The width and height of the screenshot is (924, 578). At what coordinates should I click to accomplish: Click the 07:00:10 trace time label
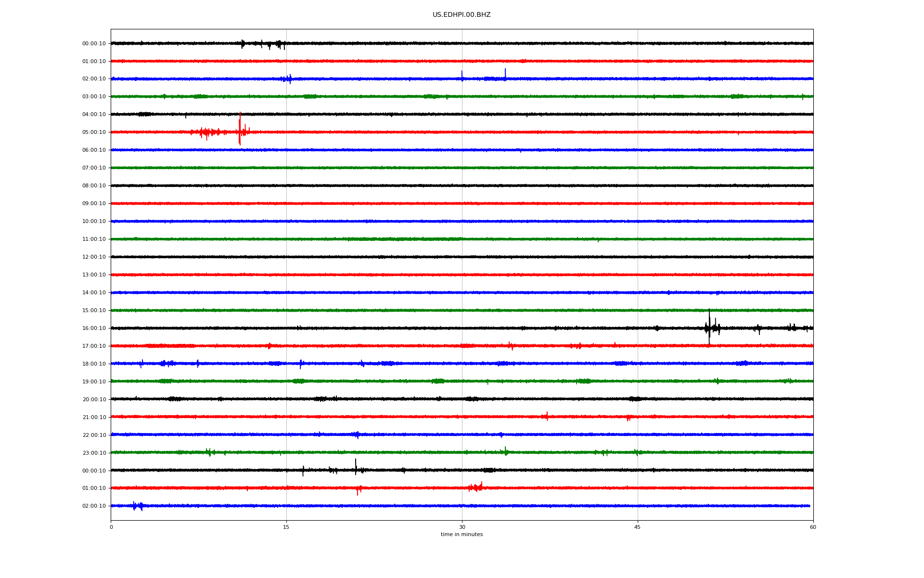(94, 168)
